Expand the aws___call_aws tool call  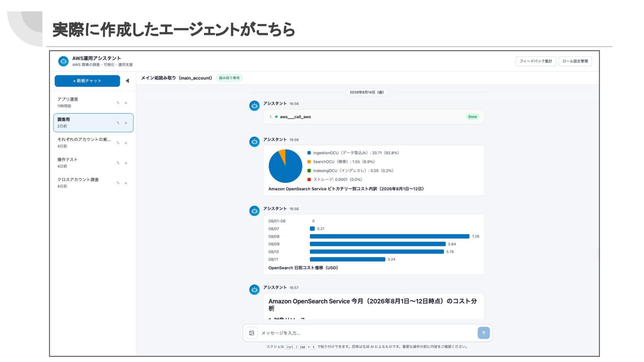tap(271, 117)
